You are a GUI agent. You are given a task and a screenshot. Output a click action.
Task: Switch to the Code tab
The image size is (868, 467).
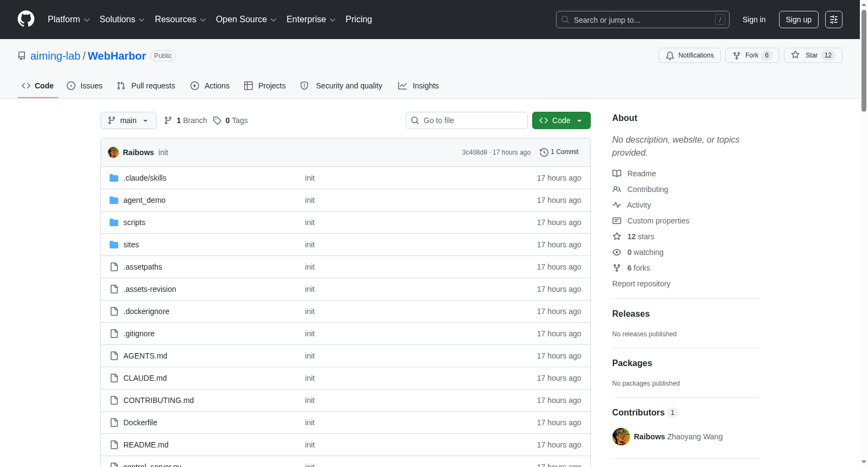click(38, 86)
